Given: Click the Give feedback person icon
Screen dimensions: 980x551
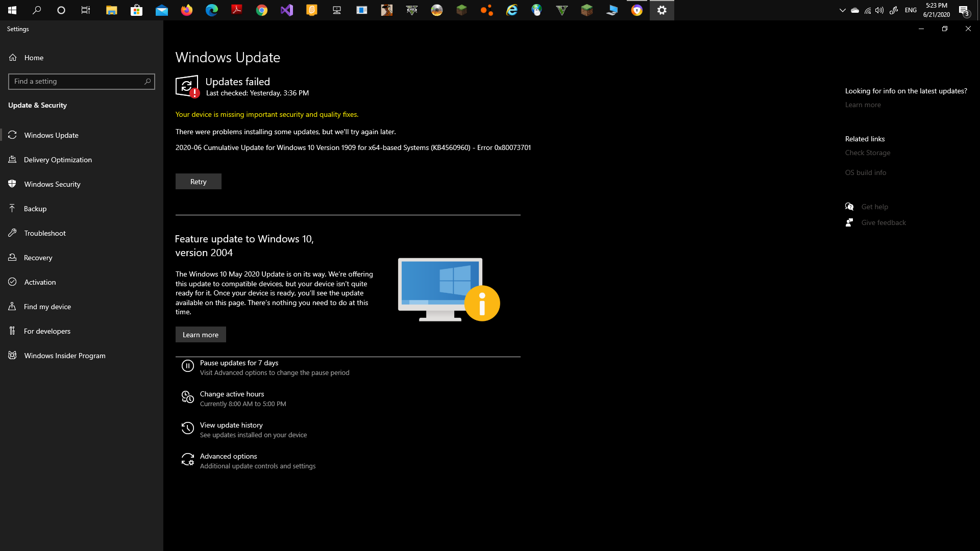Looking at the screenshot, I should pyautogui.click(x=849, y=222).
